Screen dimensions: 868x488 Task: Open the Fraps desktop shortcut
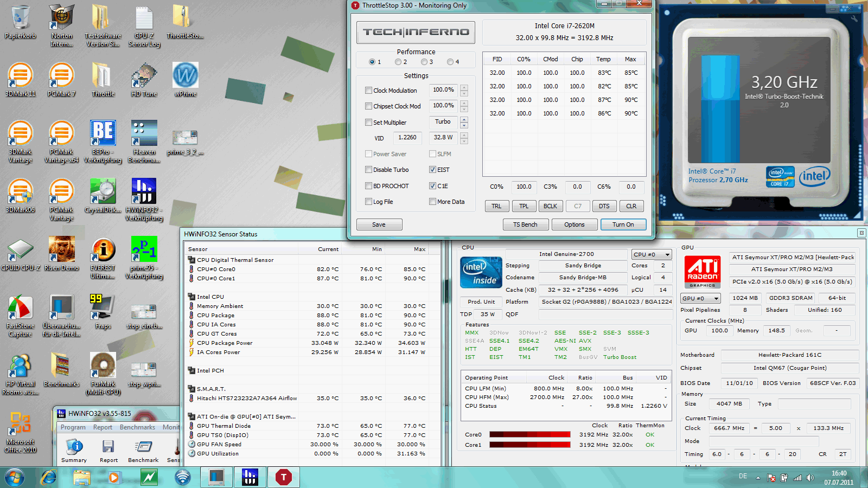point(103,312)
